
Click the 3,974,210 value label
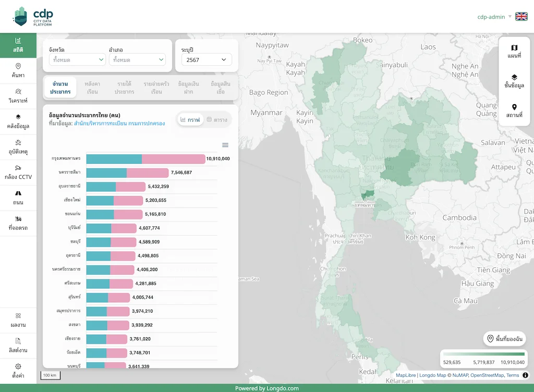pyautogui.click(x=142, y=311)
